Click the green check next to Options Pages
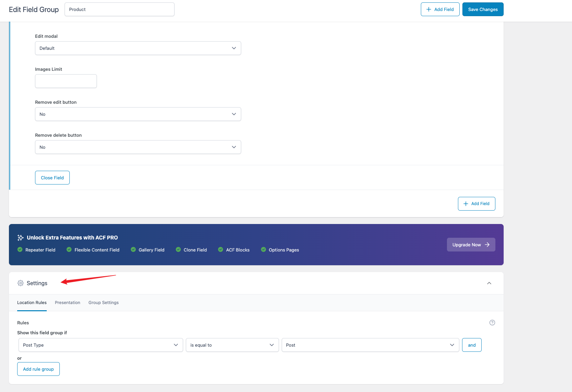 tap(263, 250)
